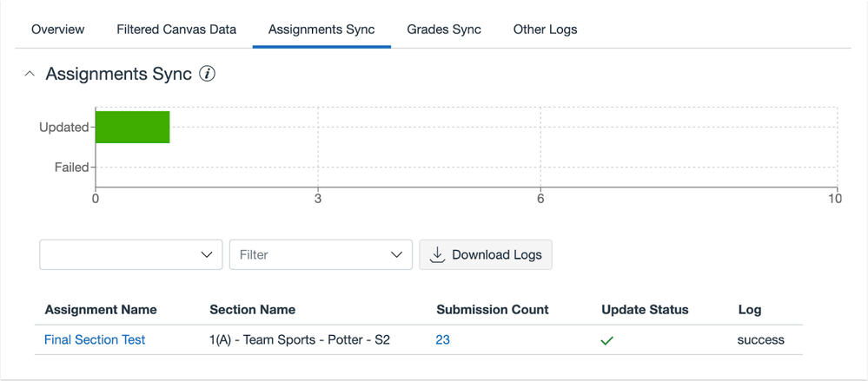Click the Assignment Name column header
Image resolution: width=868 pixels, height=381 pixels.
point(101,310)
